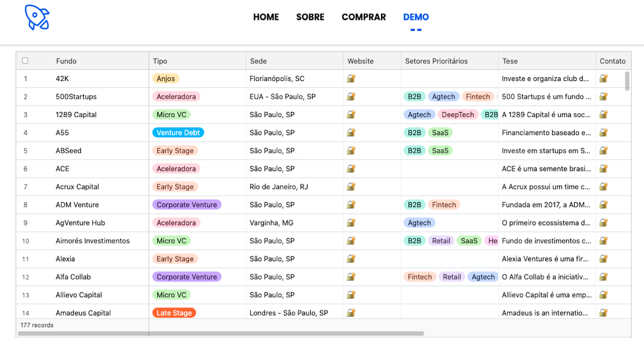Select row number 7
Screen dimensions: 644x338
pyautogui.click(x=25, y=187)
